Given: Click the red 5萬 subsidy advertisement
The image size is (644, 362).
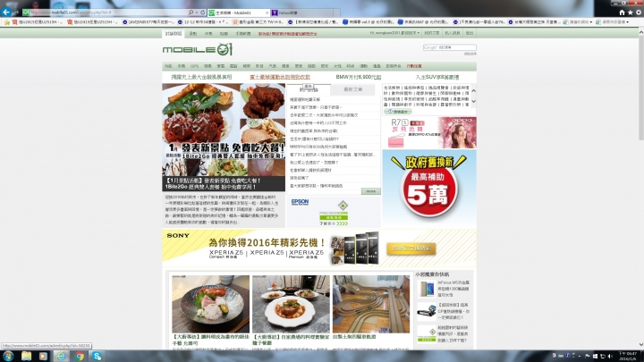Looking at the screenshot, I should click(429, 189).
